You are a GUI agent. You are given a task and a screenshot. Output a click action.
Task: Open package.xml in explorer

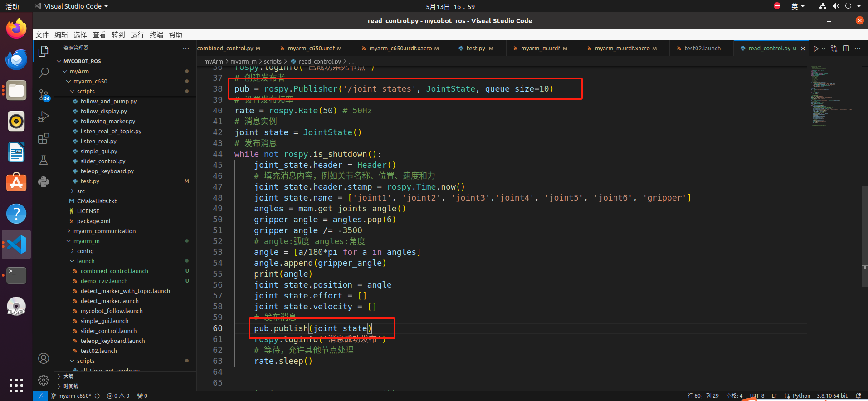[x=93, y=221]
